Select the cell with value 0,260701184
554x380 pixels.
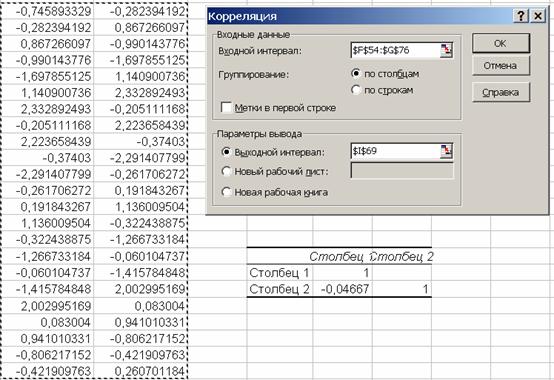click(141, 371)
